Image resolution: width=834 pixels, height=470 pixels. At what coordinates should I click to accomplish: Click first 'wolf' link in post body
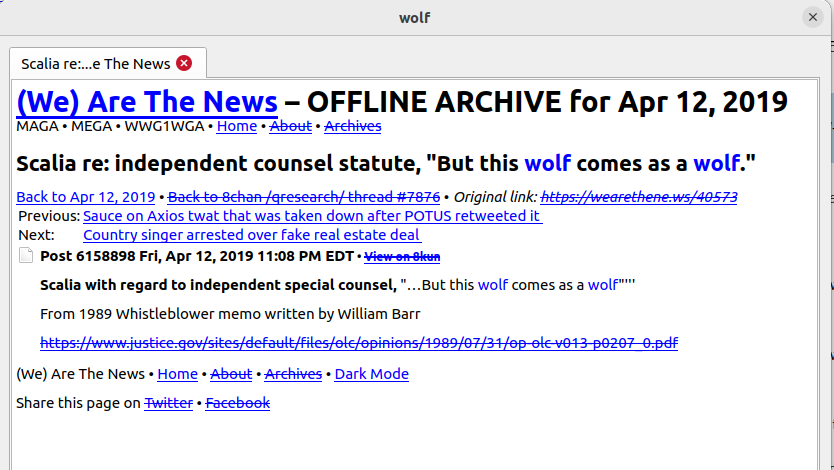click(x=493, y=285)
